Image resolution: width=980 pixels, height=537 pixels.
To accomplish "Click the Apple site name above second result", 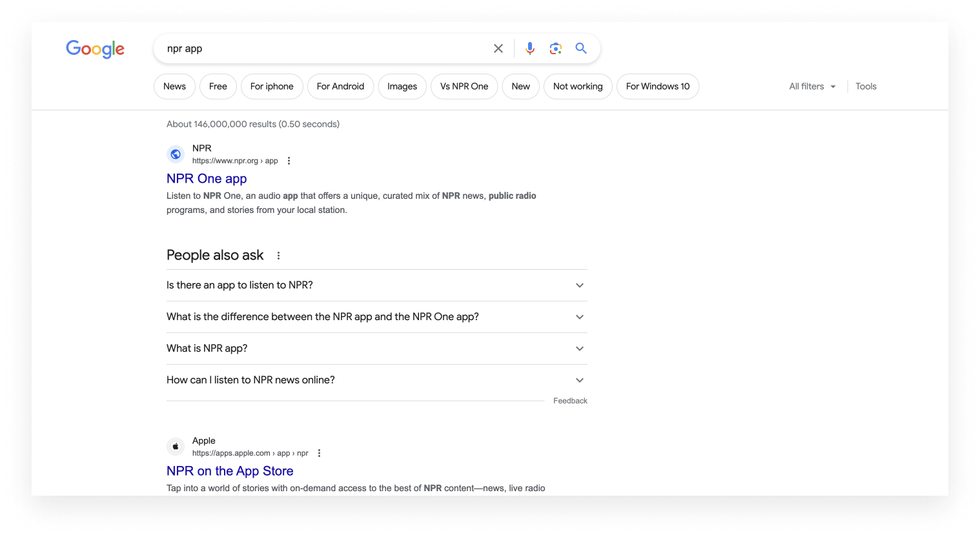I will [x=204, y=441].
